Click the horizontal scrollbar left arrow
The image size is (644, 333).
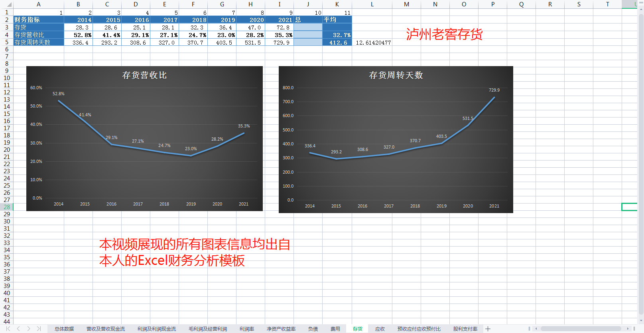pyautogui.click(x=536, y=329)
